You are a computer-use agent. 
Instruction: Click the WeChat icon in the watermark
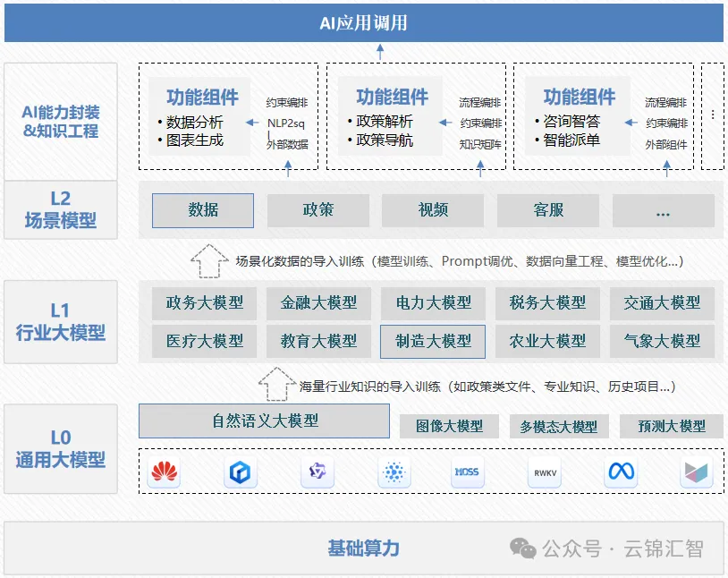tap(524, 548)
